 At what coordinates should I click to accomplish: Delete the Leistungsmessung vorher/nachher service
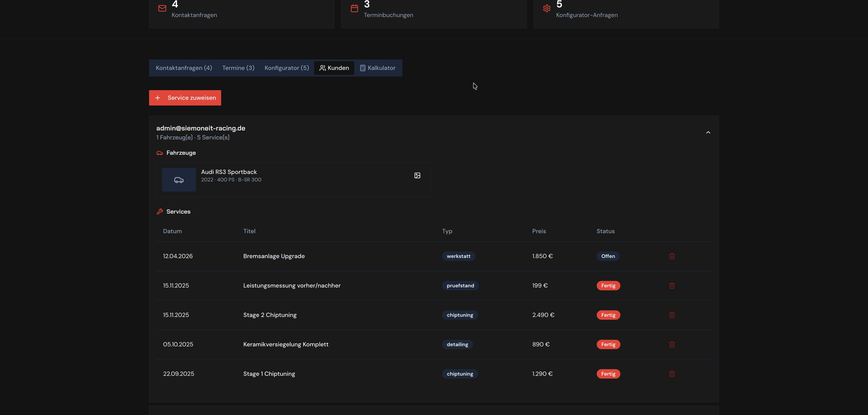click(672, 286)
